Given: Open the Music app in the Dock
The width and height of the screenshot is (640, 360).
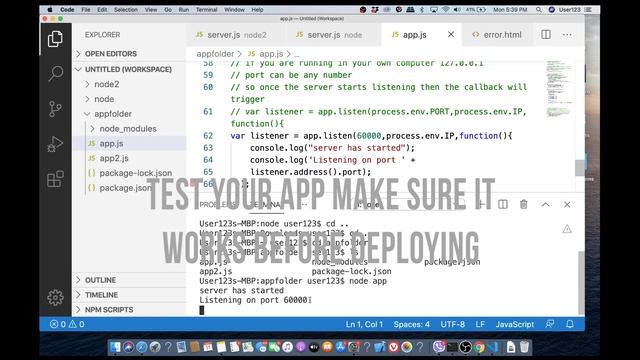Looking at the screenshot, I should point(287,347).
